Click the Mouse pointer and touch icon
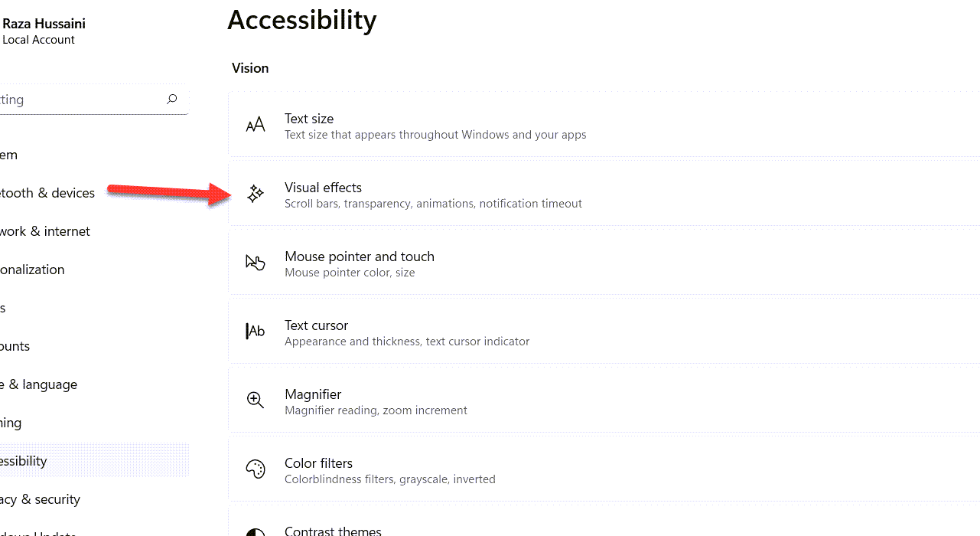Viewport: 980px width, 536px height. tap(256, 263)
